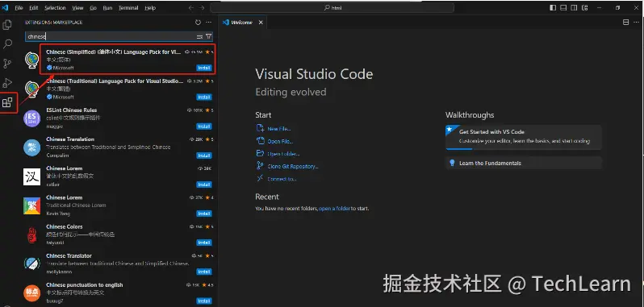Open the View menu
644x307 pixels.
(x=77, y=8)
